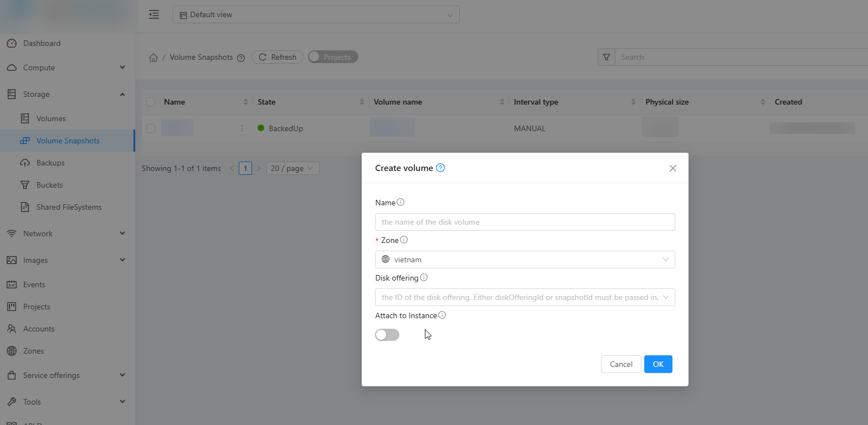Open the three-dot actions menu for the snapshot row
This screenshot has height=425, width=868.
click(242, 128)
